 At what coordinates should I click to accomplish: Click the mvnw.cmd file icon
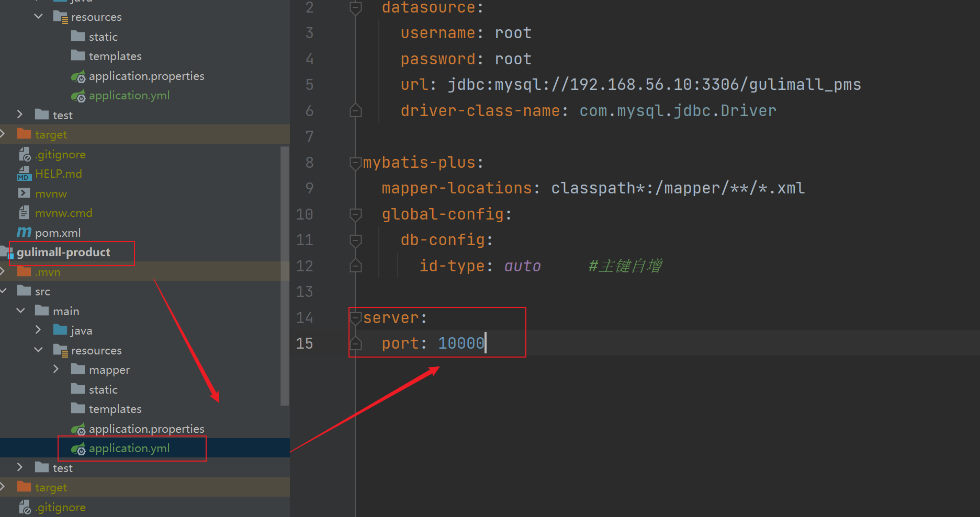click(24, 213)
